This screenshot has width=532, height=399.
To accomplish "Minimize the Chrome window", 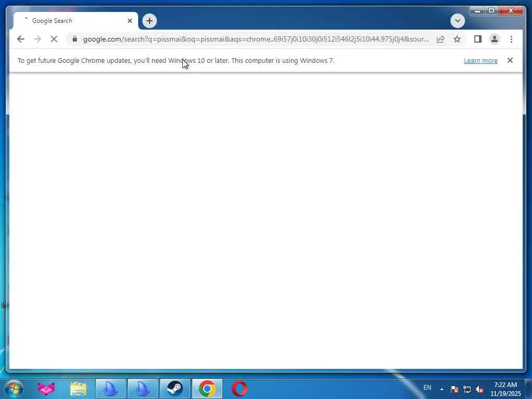I will (x=477, y=10).
